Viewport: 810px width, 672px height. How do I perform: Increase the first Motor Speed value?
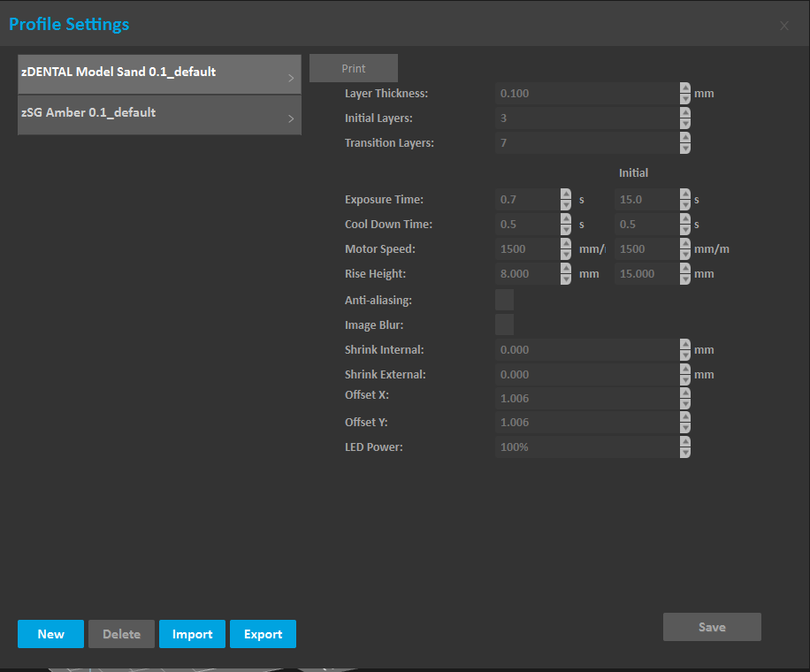566,244
